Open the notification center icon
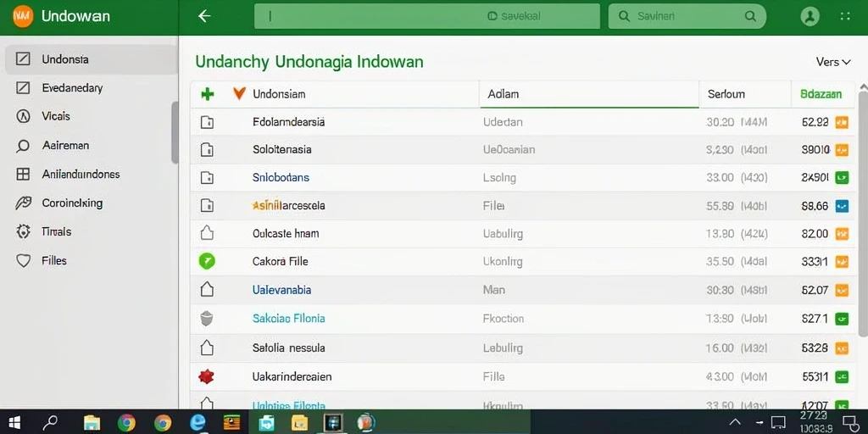 tap(849, 423)
